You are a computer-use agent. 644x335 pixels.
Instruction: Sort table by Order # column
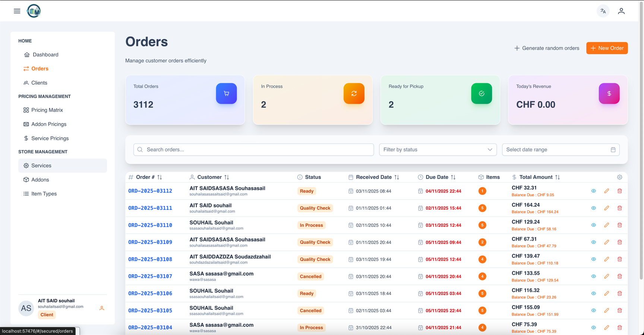pos(160,177)
